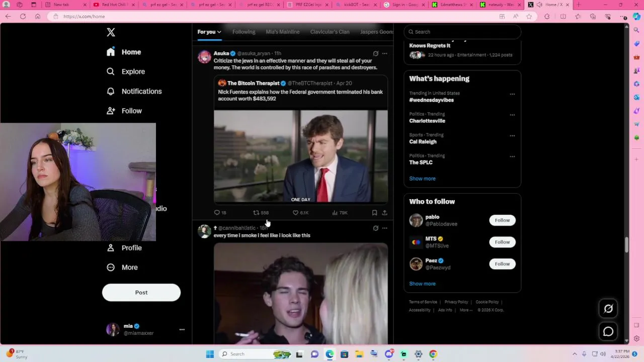Open Windows Start menu
Viewport: 644px width, 362px height.
pos(210,354)
